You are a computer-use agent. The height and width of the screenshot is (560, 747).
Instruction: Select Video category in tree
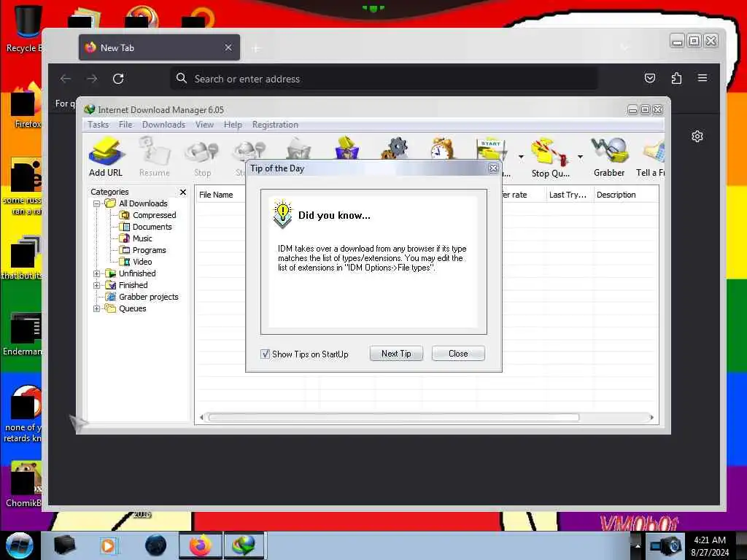click(x=142, y=262)
